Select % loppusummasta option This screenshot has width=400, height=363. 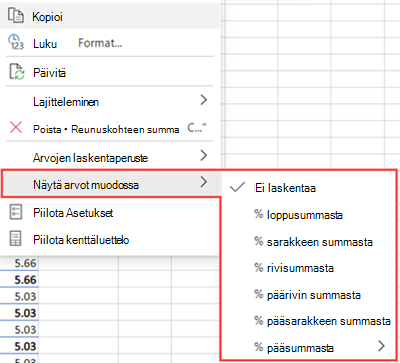(308, 215)
